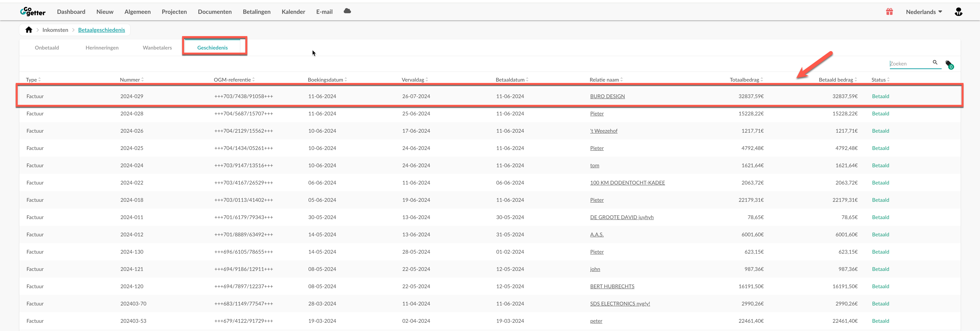Select invoice number 2024-026

click(x=132, y=131)
